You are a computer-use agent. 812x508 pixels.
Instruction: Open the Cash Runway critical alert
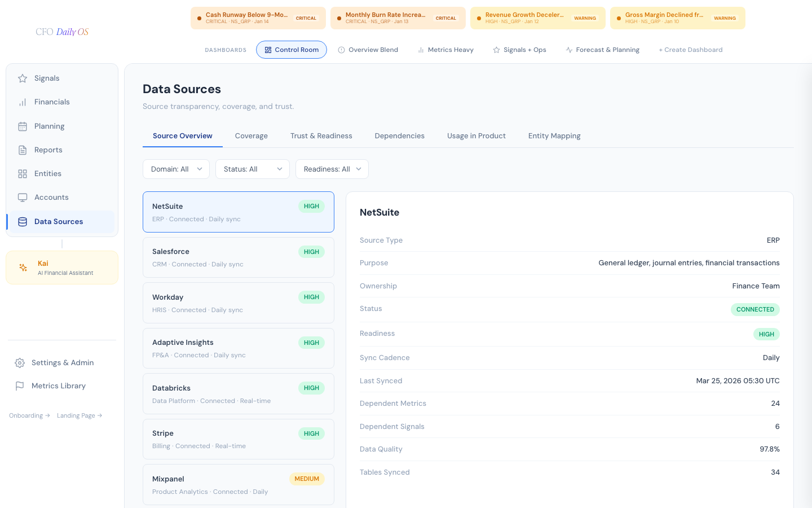(x=258, y=18)
